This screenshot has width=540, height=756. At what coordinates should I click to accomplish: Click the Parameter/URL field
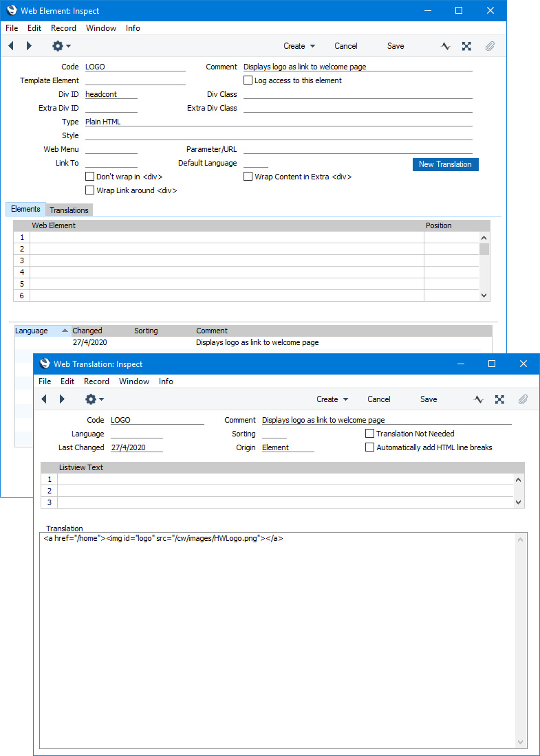358,149
